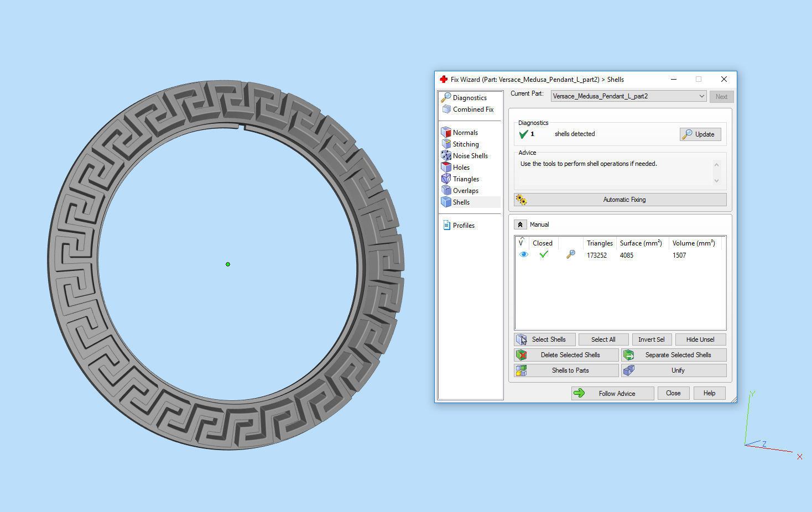Image resolution: width=812 pixels, height=512 pixels.
Task: Click the Stitching cube icon
Action: (x=446, y=144)
